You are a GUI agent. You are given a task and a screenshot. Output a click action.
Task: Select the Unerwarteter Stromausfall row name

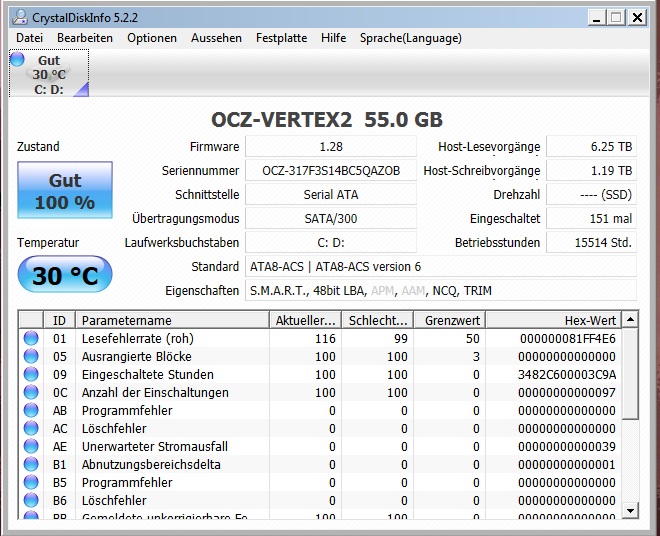click(154, 446)
